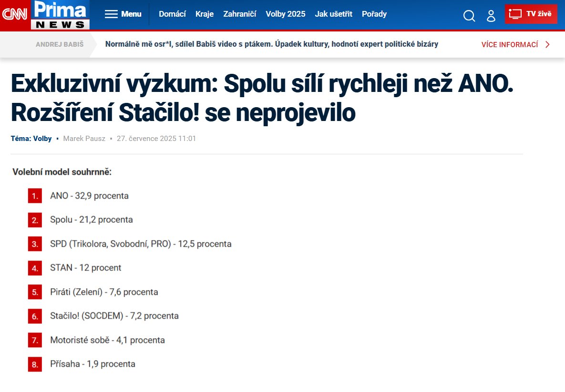Image resolution: width=565 pixels, height=392 pixels.
Task: Open the Téma: Volby link
Action: click(x=31, y=139)
